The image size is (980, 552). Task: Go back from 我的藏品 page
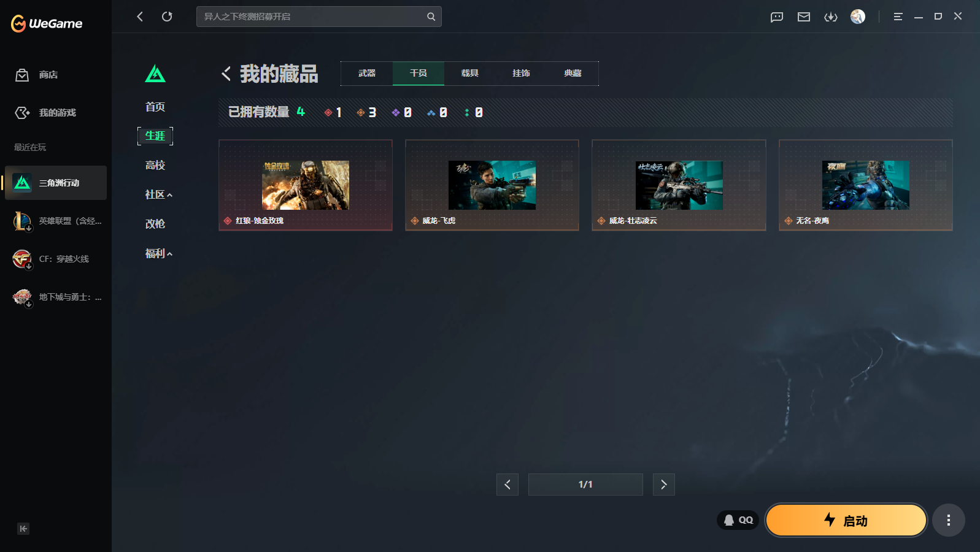tap(226, 74)
